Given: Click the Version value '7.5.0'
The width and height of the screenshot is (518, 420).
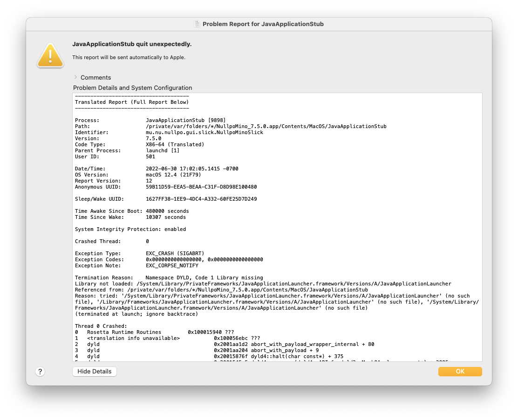Looking at the screenshot, I should point(154,138).
